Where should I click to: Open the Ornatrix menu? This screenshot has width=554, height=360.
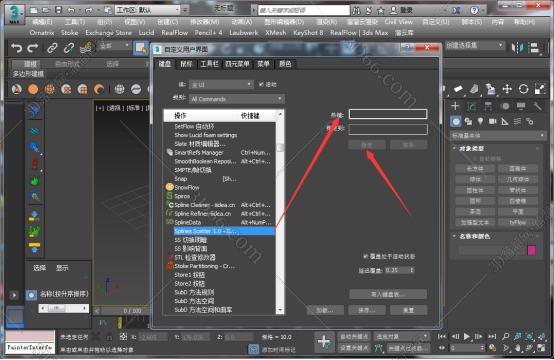click(x=42, y=33)
